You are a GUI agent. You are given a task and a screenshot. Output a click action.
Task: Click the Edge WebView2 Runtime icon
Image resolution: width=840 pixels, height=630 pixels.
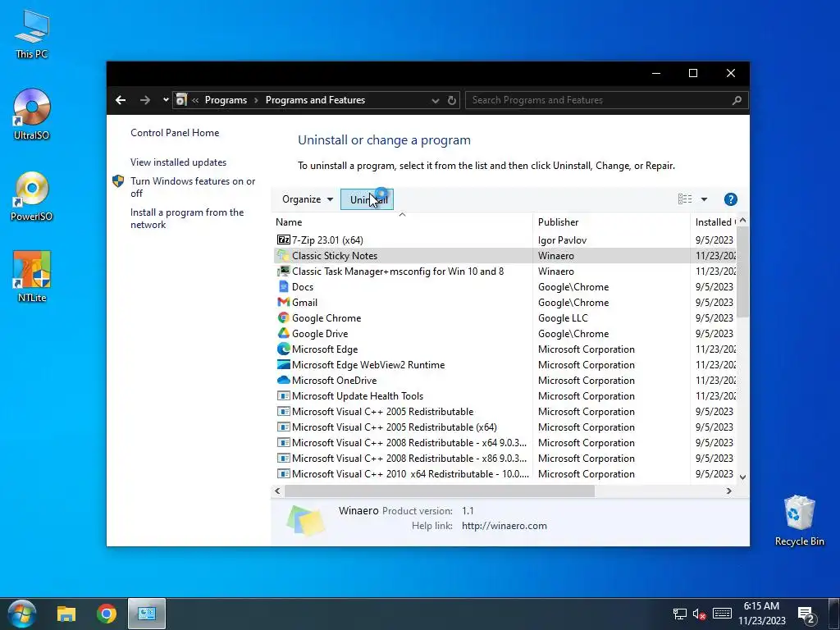283,364
